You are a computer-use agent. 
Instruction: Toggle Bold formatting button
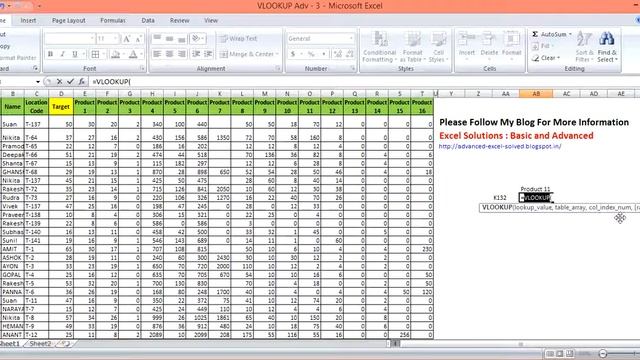(51, 54)
